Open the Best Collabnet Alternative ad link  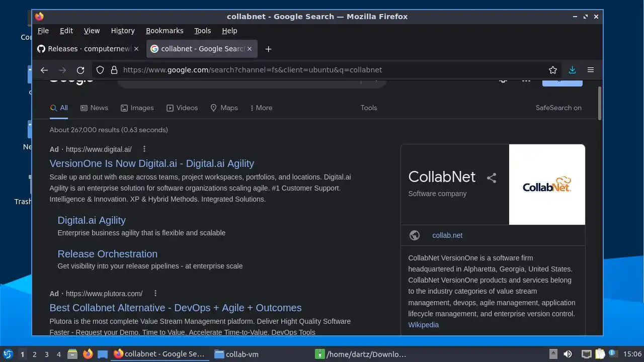click(x=176, y=308)
